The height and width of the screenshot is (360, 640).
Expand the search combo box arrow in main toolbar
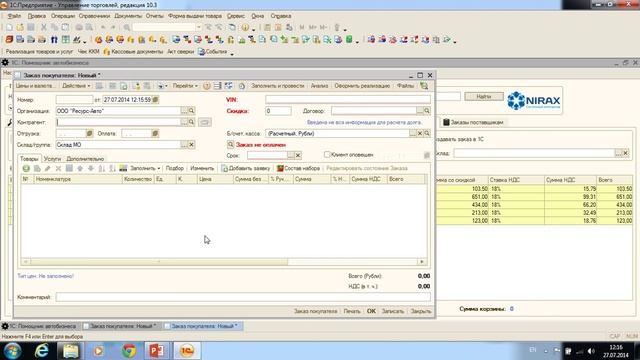(x=199, y=27)
